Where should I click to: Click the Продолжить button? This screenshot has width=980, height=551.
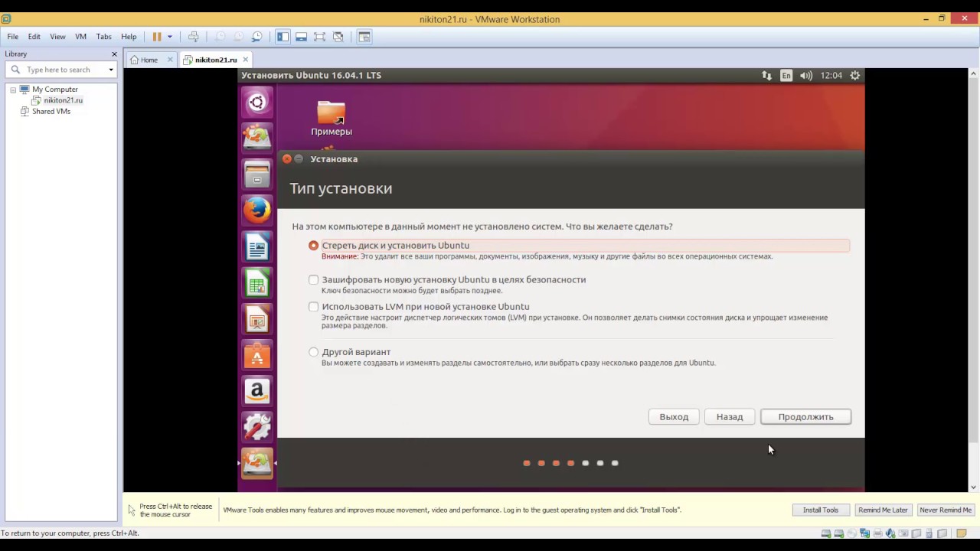pyautogui.click(x=805, y=417)
